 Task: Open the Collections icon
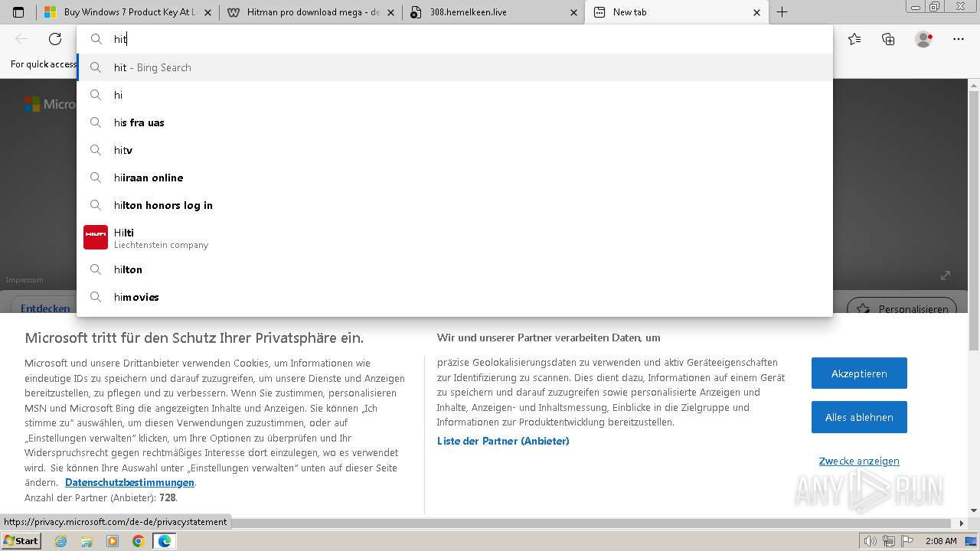pos(888,39)
